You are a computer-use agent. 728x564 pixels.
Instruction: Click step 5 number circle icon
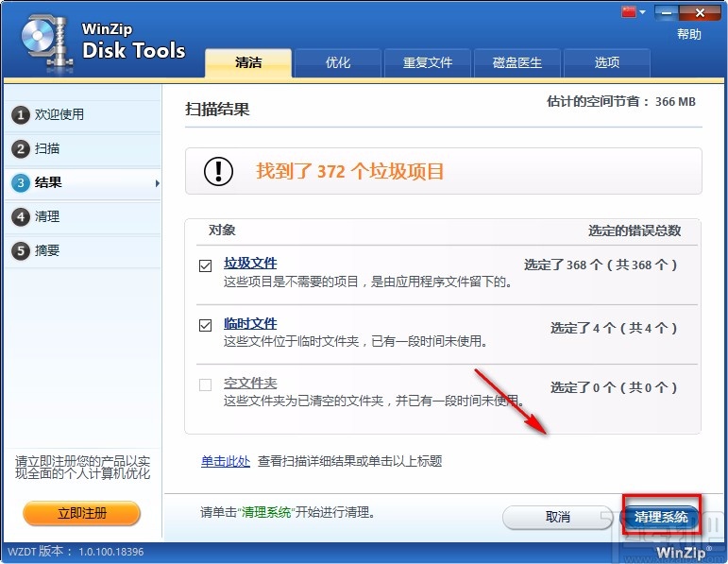(21, 251)
